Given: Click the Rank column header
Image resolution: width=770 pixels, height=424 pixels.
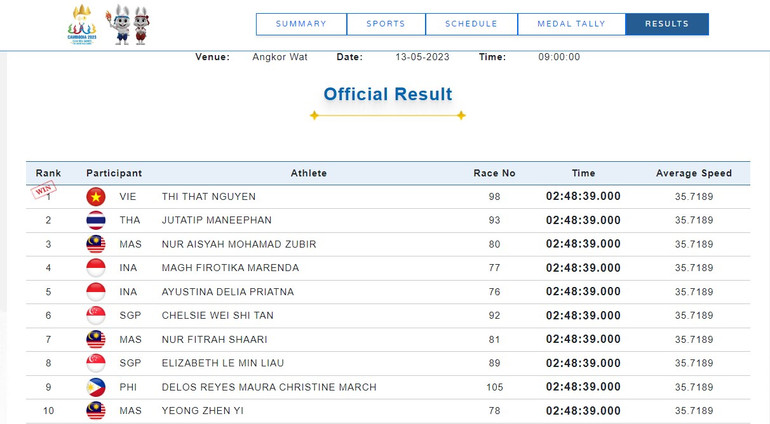Looking at the screenshot, I should (48, 173).
